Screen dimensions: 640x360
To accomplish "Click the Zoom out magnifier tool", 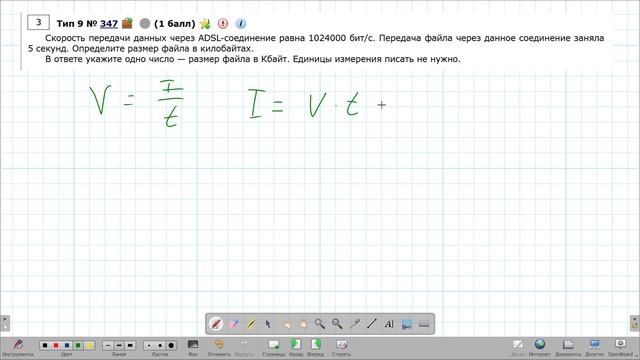I will pyautogui.click(x=337, y=324).
